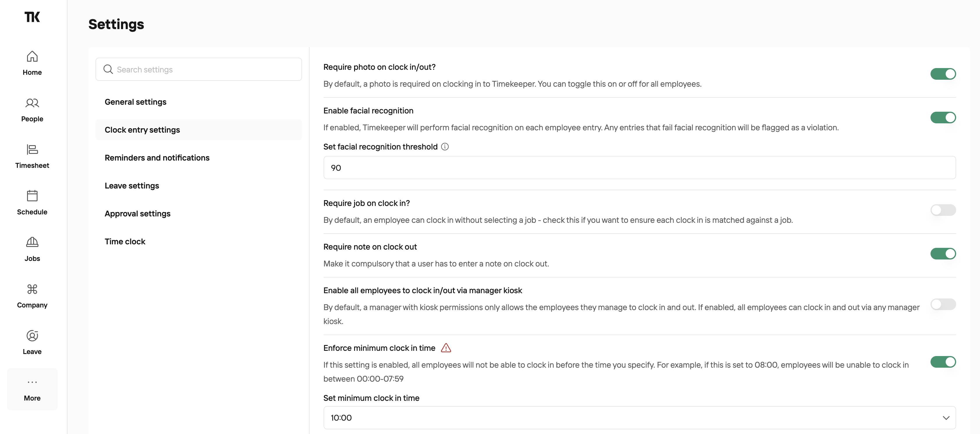Go to the People section icon
The width and height of the screenshot is (980, 434).
point(32,103)
